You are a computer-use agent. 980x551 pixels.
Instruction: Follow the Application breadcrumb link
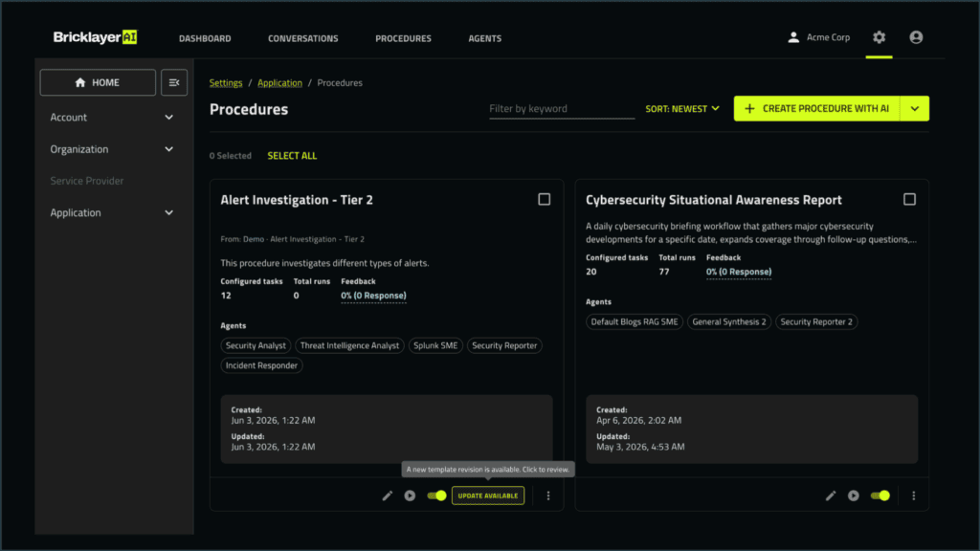(x=279, y=82)
